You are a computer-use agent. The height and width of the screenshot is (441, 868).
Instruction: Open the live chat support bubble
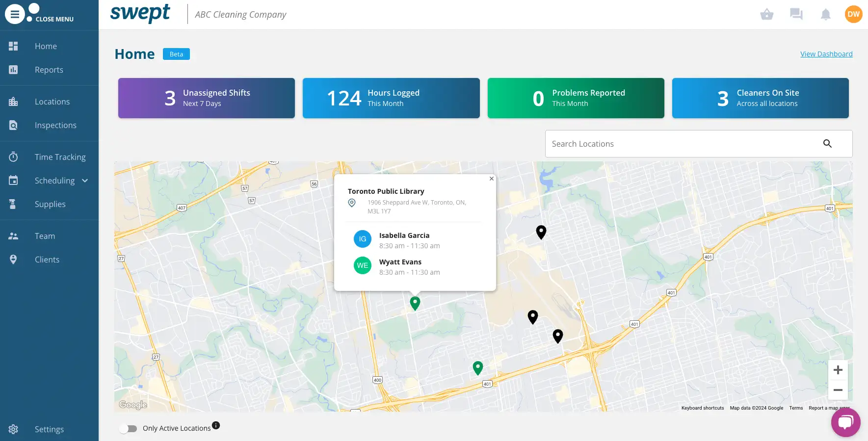point(846,422)
